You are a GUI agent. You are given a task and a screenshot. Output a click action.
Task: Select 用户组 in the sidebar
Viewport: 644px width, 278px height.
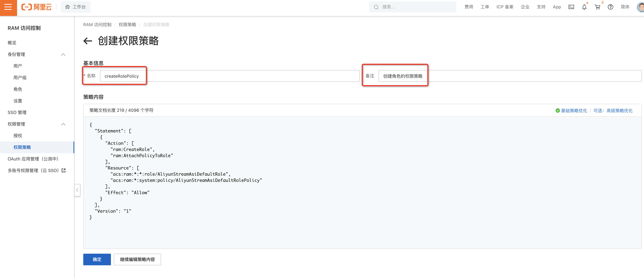[x=20, y=78]
